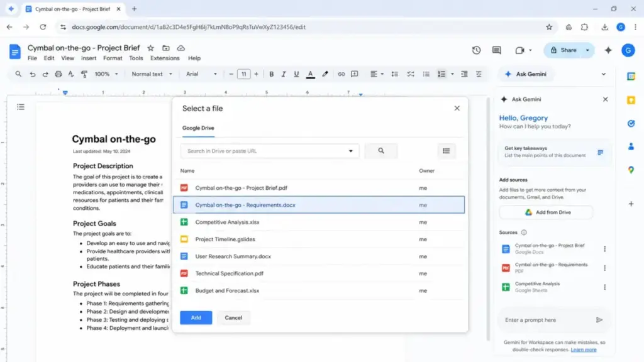Open the text color picker
The image size is (644, 362).
pos(311,74)
